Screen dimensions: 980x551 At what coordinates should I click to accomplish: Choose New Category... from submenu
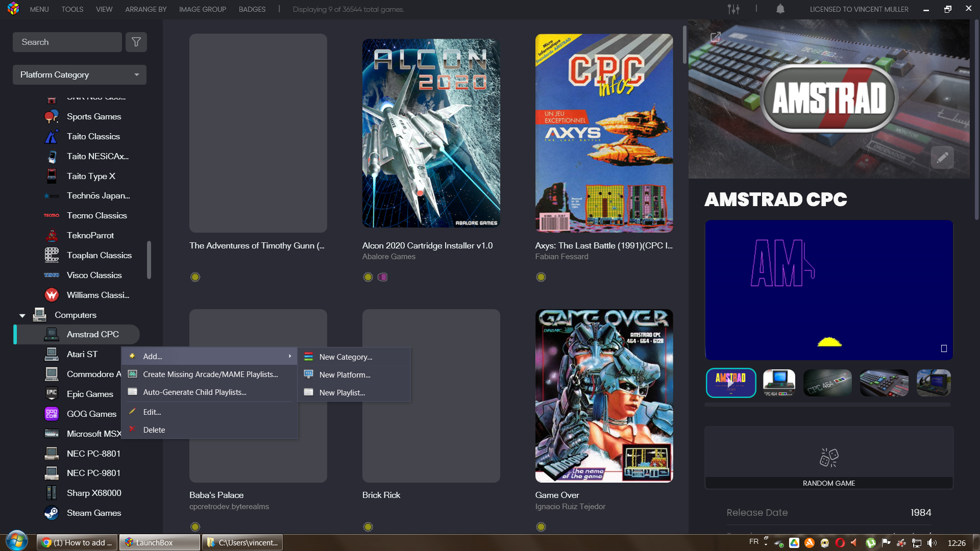pos(354,357)
